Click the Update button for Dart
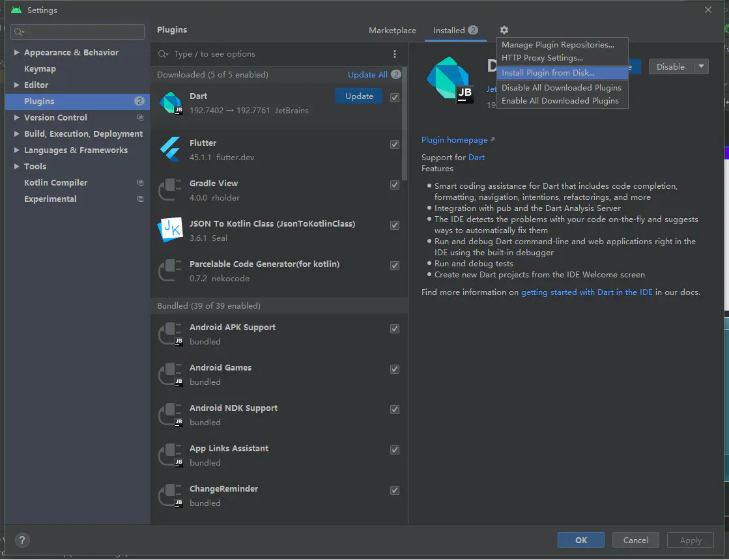The image size is (729, 560). click(x=359, y=96)
